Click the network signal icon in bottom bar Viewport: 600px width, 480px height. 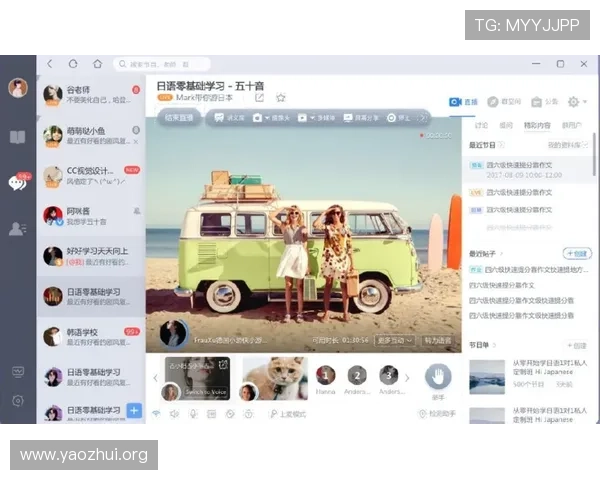(x=156, y=414)
